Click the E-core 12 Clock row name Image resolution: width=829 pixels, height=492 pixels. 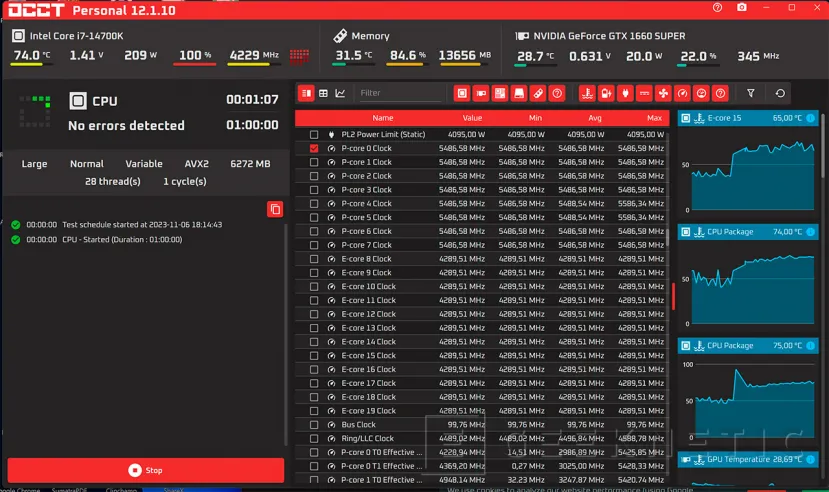tap(369, 314)
